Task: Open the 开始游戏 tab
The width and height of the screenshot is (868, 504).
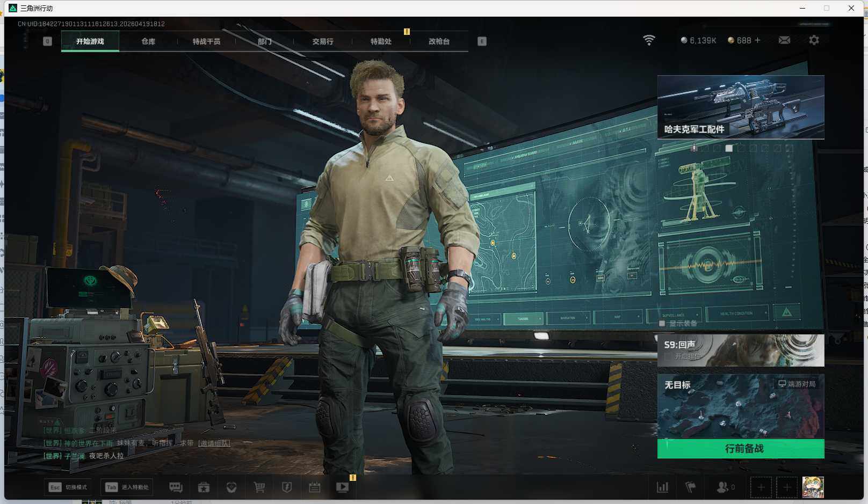Action: pos(90,41)
